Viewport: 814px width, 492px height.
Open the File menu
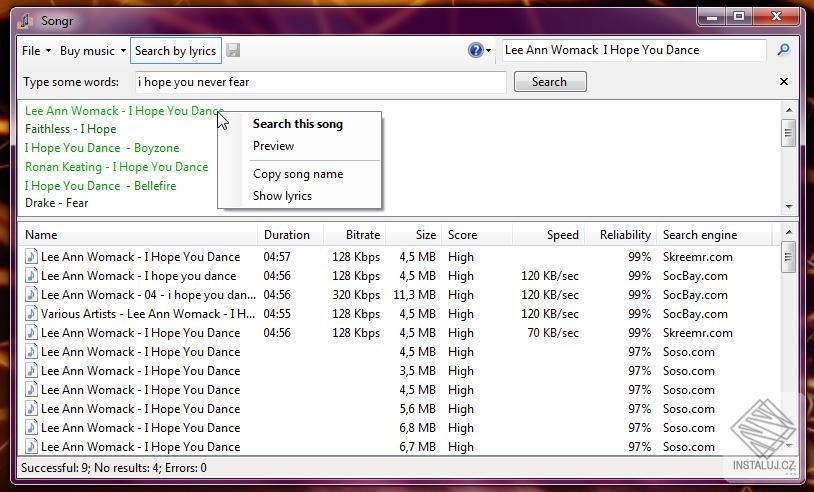[x=36, y=51]
